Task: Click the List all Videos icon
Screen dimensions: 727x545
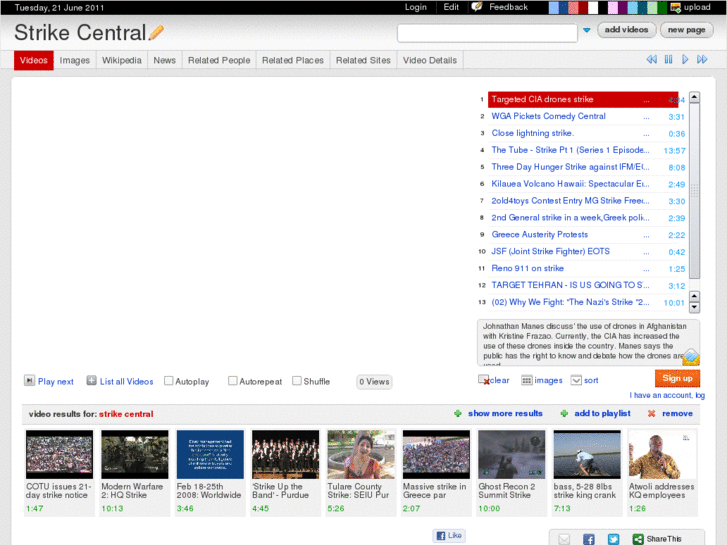Action: [91, 381]
